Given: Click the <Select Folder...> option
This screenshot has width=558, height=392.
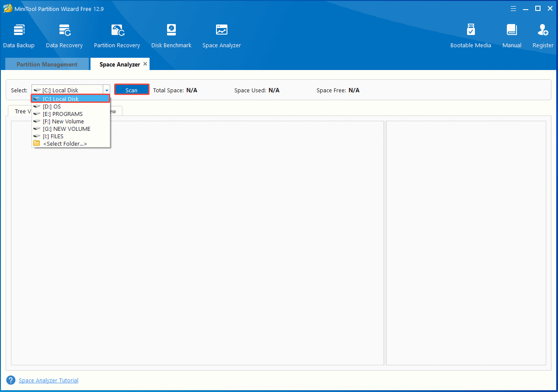Looking at the screenshot, I should (70, 143).
